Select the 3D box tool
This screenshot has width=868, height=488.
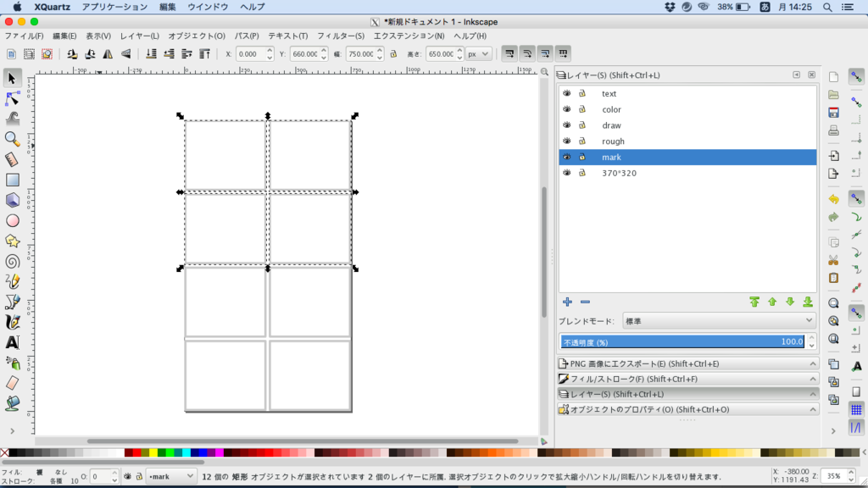(x=12, y=200)
